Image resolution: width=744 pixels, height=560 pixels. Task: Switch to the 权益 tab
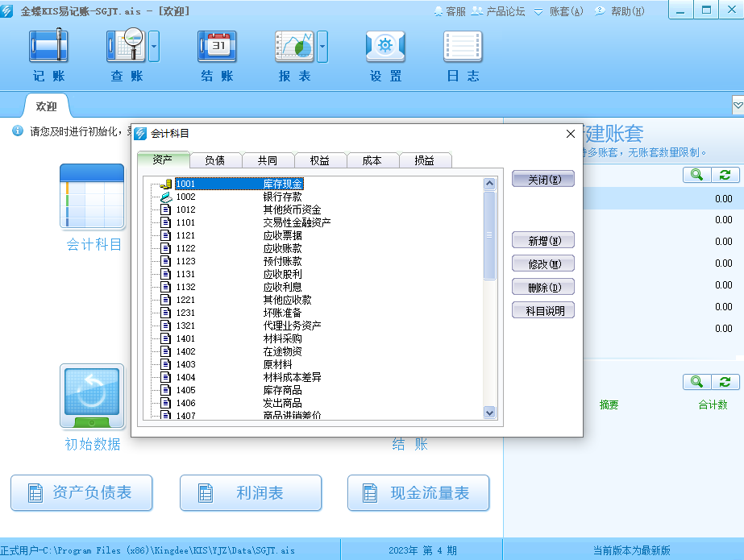click(320, 160)
